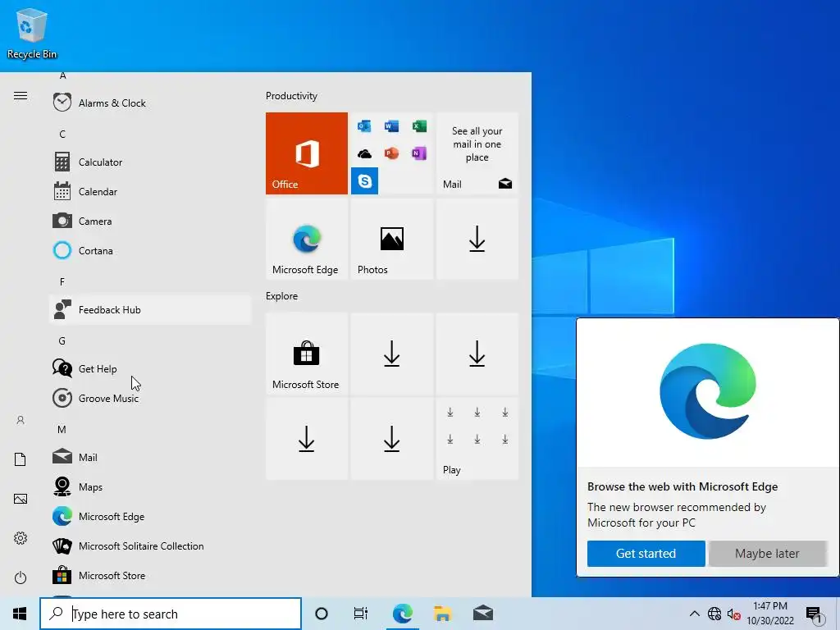Click letter M in app list
The image size is (840, 630).
click(x=62, y=430)
